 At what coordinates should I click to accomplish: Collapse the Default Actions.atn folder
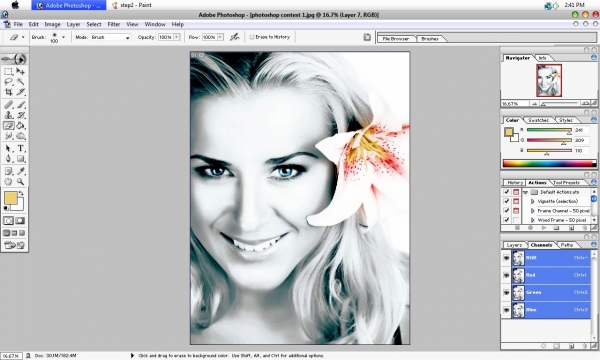[x=525, y=192]
